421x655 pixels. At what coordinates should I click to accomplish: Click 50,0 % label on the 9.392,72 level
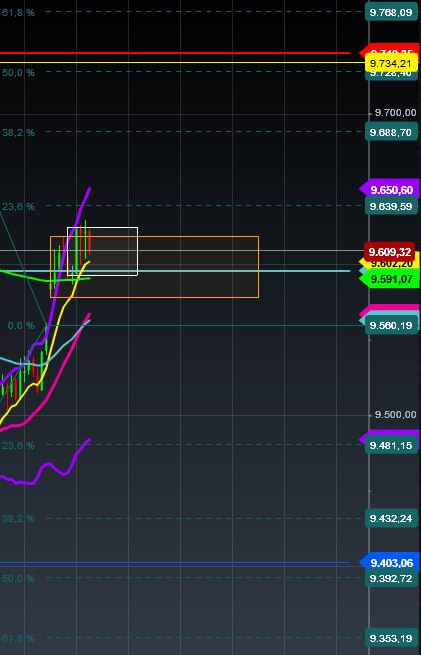tap(18, 579)
